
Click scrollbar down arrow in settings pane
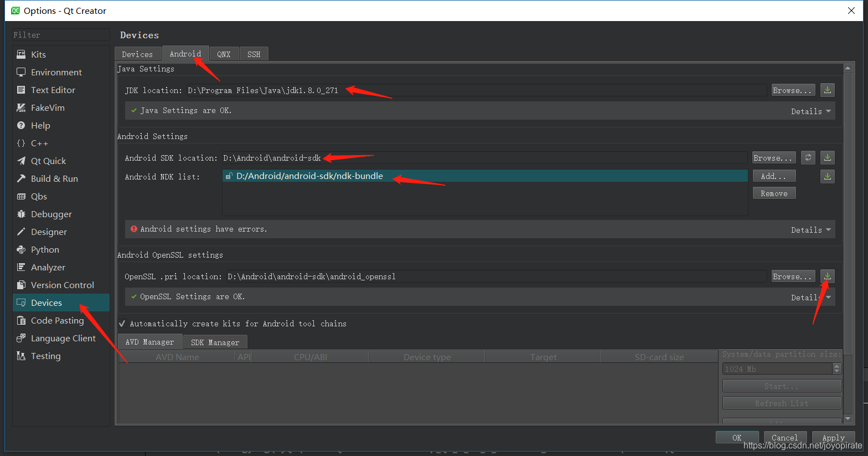pyautogui.click(x=848, y=419)
